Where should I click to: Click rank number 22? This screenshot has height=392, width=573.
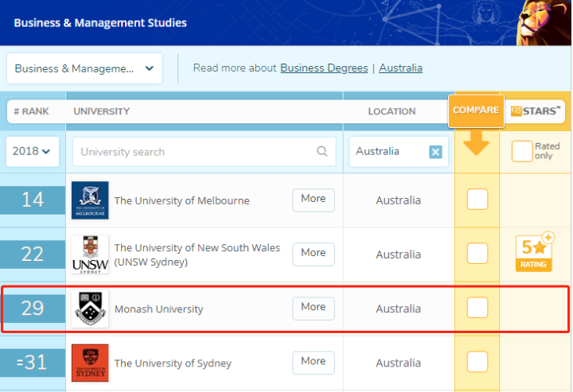coord(33,254)
